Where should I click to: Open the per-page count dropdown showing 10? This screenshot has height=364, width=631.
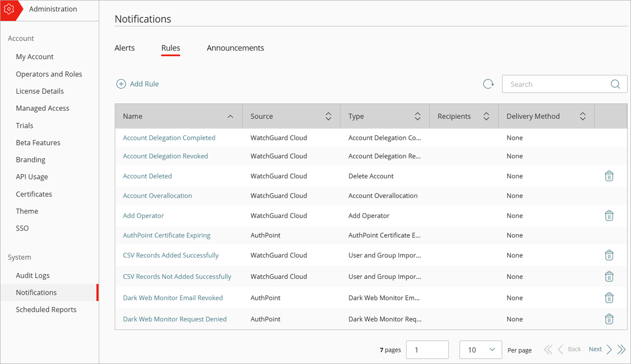(x=480, y=349)
